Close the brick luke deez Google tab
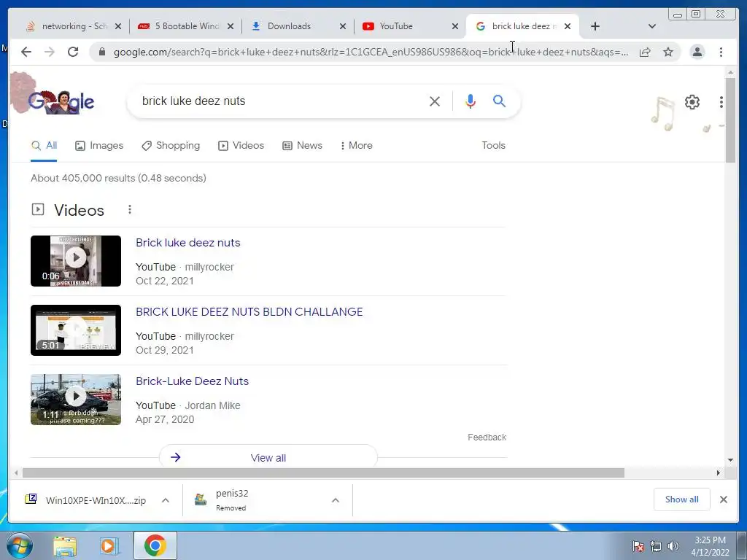Image resolution: width=747 pixels, height=560 pixels. coord(568,27)
